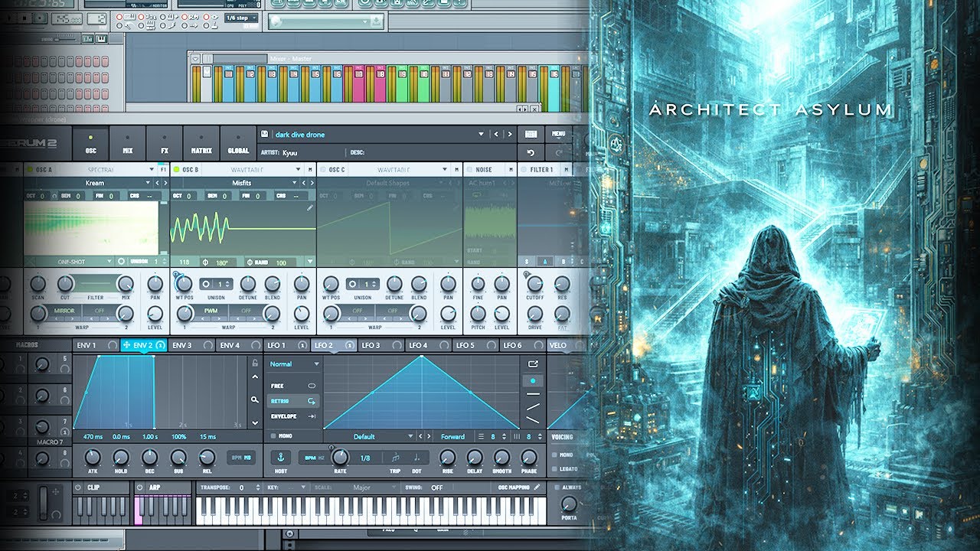Click the undo arrow icon
Viewport: 980px width, 551px height.
(531, 153)
